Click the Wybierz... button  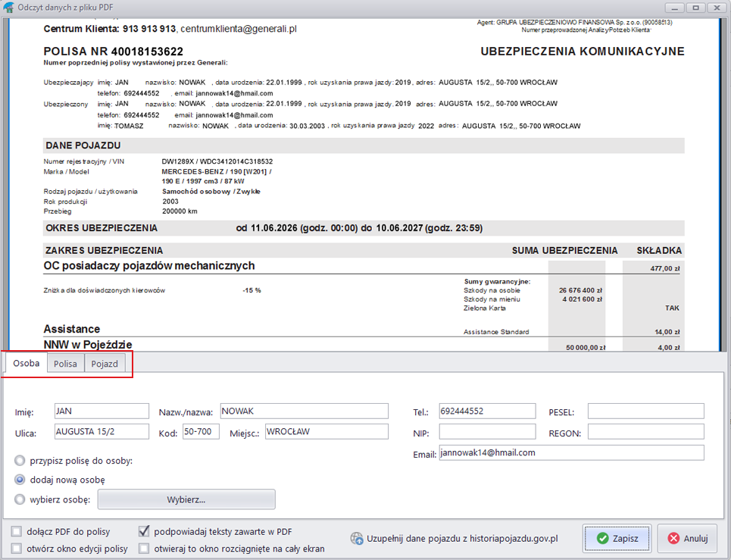pos(186,499)
